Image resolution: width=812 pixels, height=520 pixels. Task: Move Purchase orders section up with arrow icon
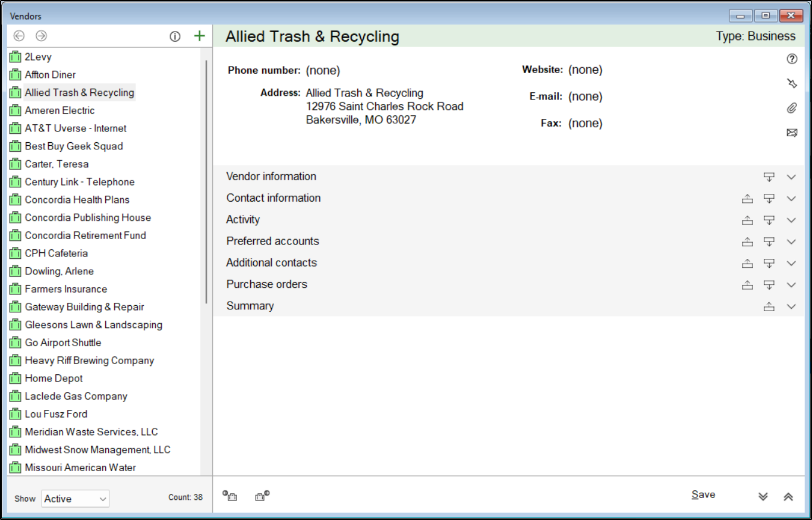point(747,285)
